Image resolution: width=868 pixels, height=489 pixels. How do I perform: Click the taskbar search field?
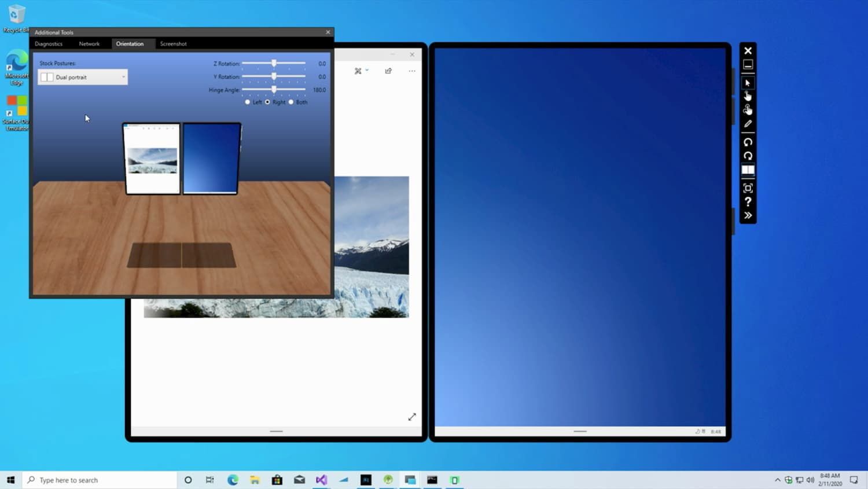(x=98, y=480)
